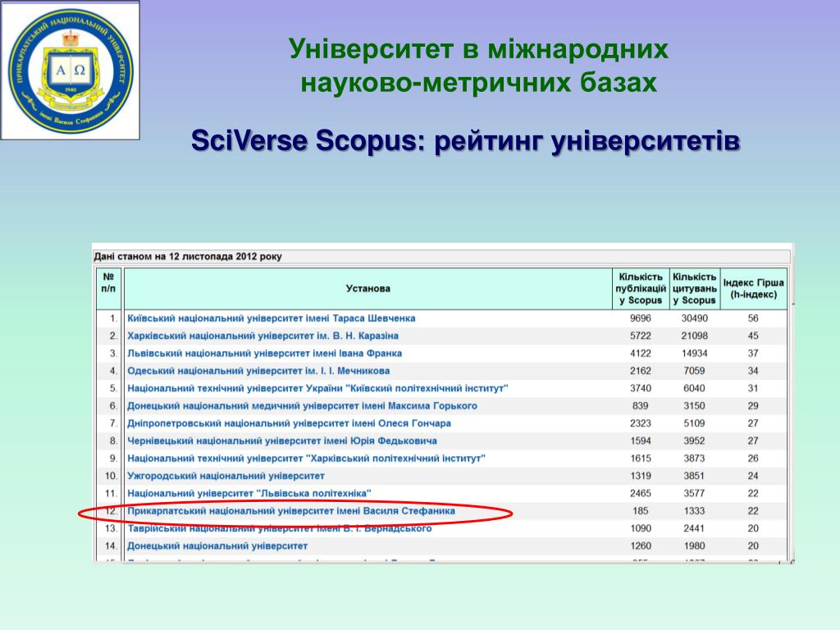The width and height of the screenshot is (840, 630).
Task: Select the publications value 5722
Action: pos(640,336)
